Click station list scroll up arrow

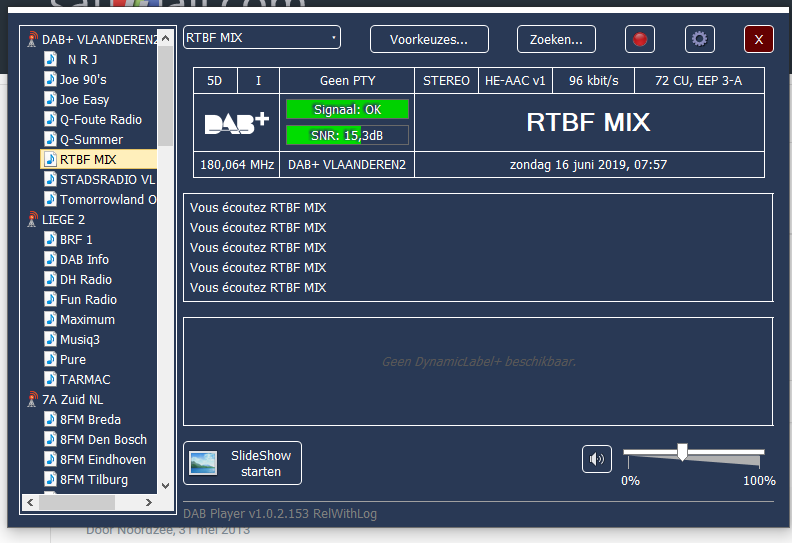click(165, 38)
